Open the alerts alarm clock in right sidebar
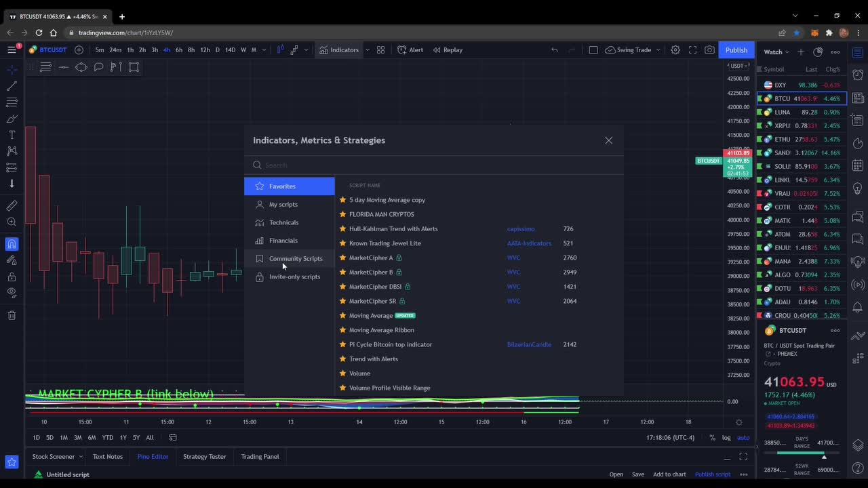 point(858,75)
